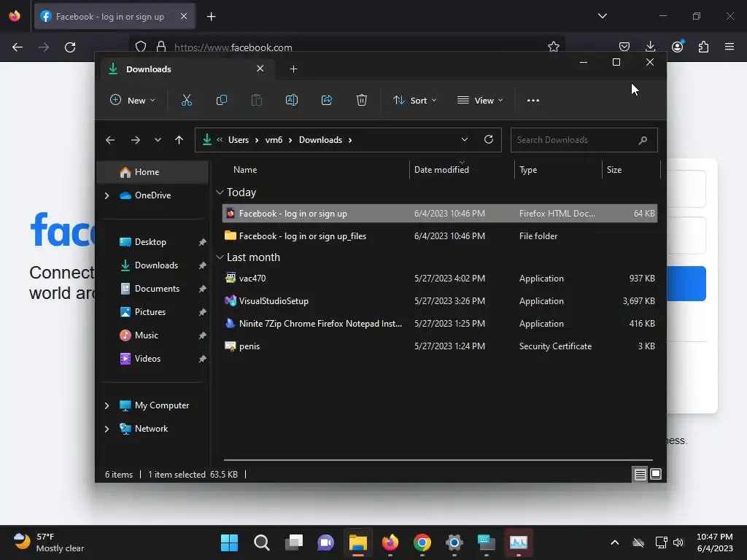The height and width of the screenshot is (560, 747).
Task: Click the Cut scissors icon
Action: (186, 101)
